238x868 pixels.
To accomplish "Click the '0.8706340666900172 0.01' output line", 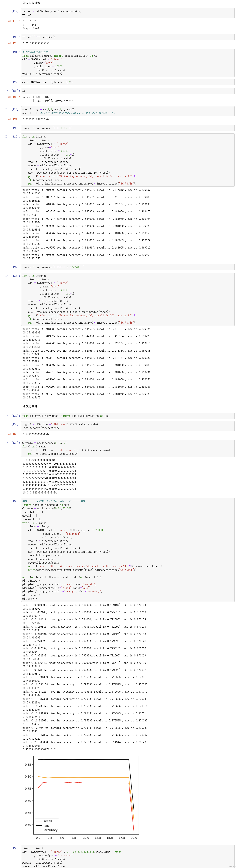I will click(39, 750).
